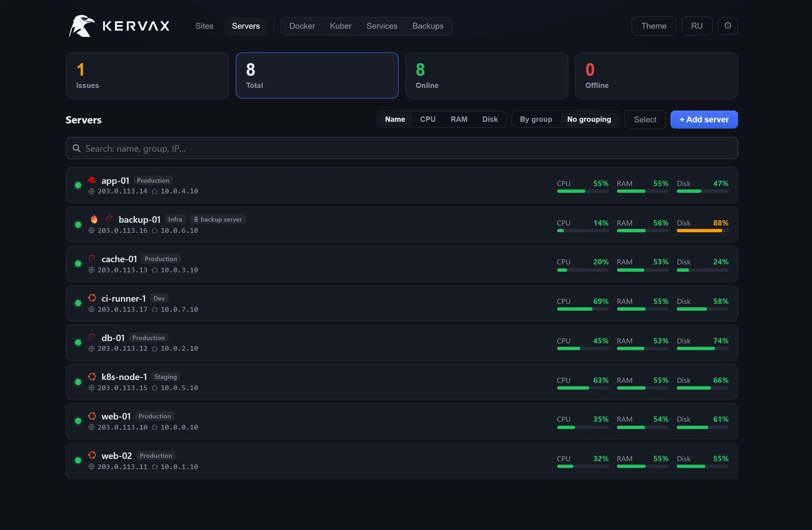The image size is (812, 530).
Task: Click the Debian icon beside cache-01
Action: (x=92, y=259)
